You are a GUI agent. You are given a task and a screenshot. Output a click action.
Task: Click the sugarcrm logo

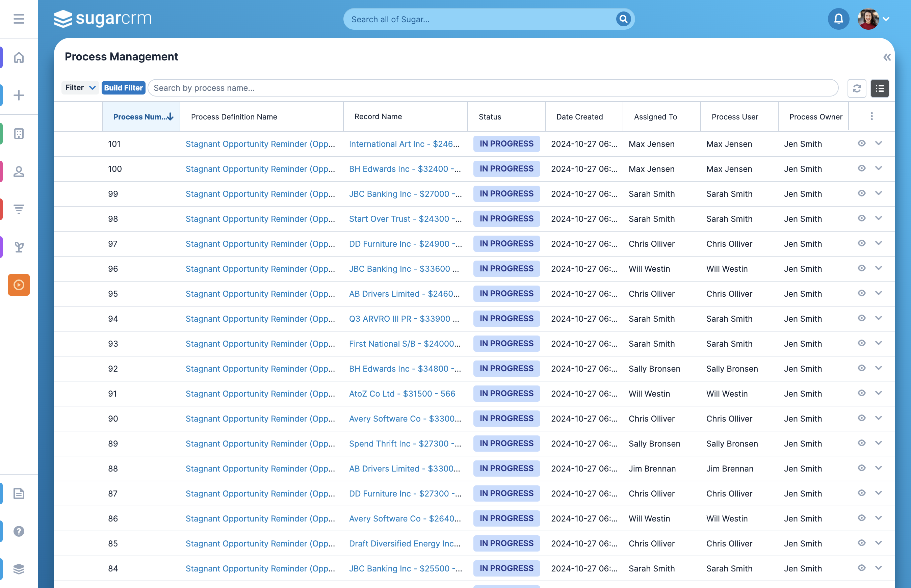point(102,19)
